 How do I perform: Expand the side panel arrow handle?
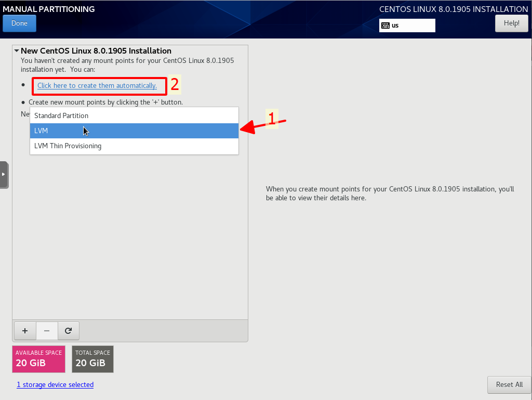(4, 175)
